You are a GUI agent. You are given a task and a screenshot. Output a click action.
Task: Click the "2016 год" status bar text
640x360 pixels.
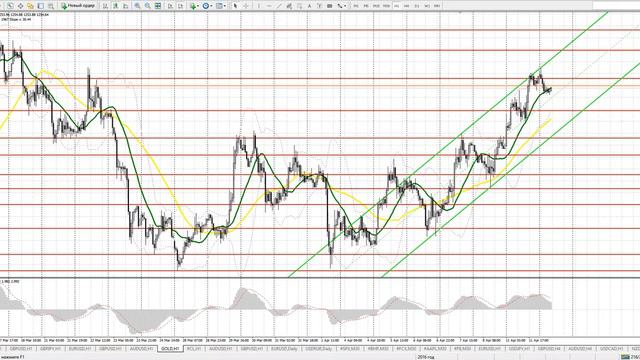coord(425,357)
